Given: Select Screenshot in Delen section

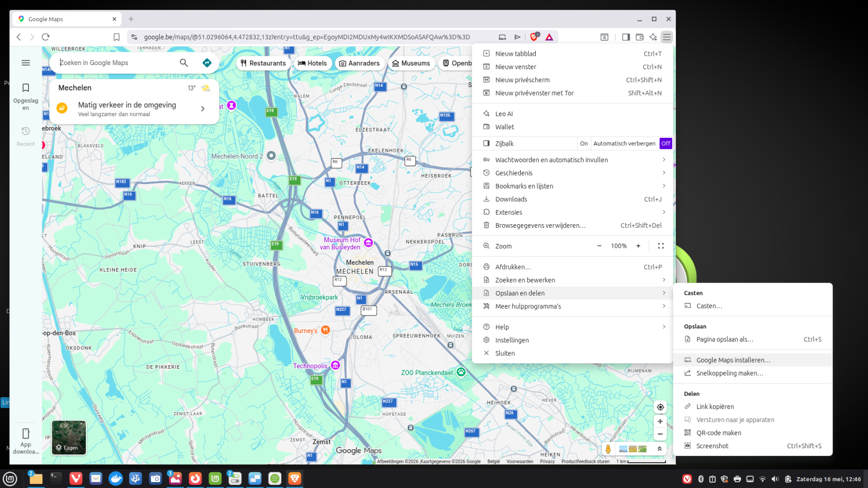Looking at the screenshot, I should (x=753, y=446).
